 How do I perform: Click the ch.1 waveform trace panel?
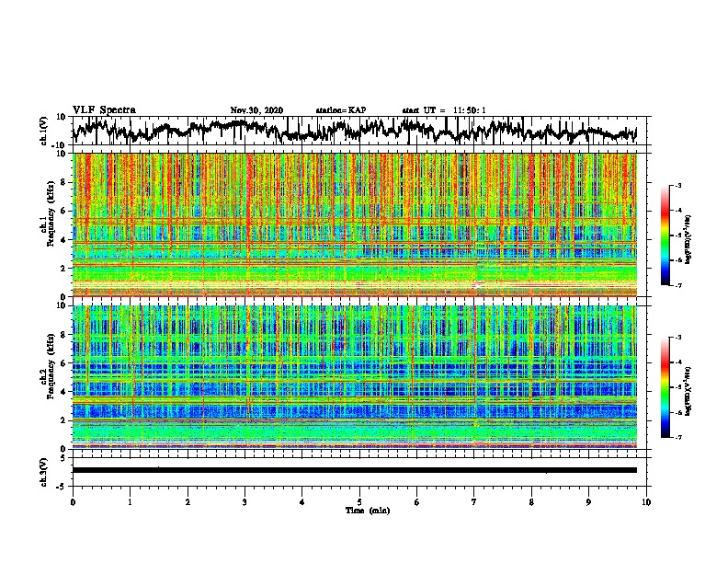click(361, 131)
